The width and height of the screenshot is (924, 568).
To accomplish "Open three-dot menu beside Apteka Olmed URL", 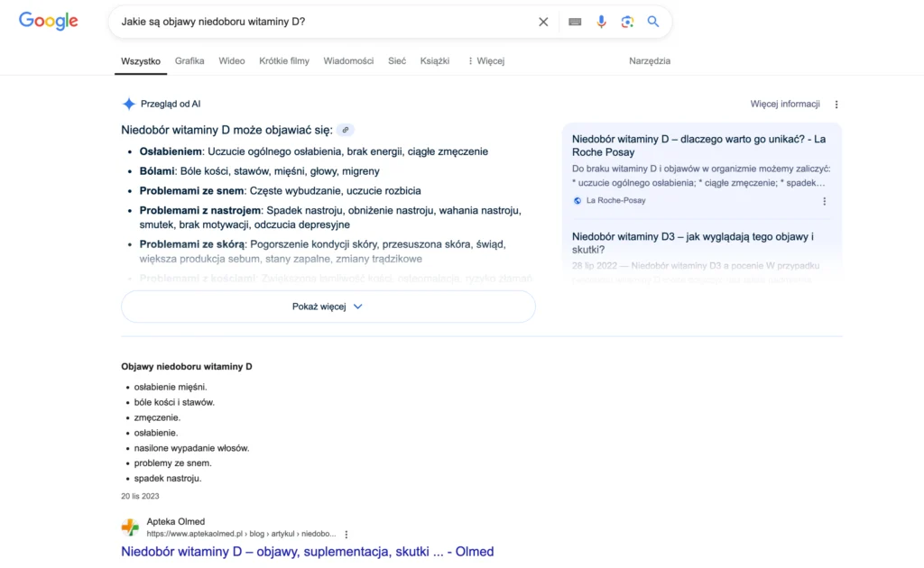I will (346, 535).
